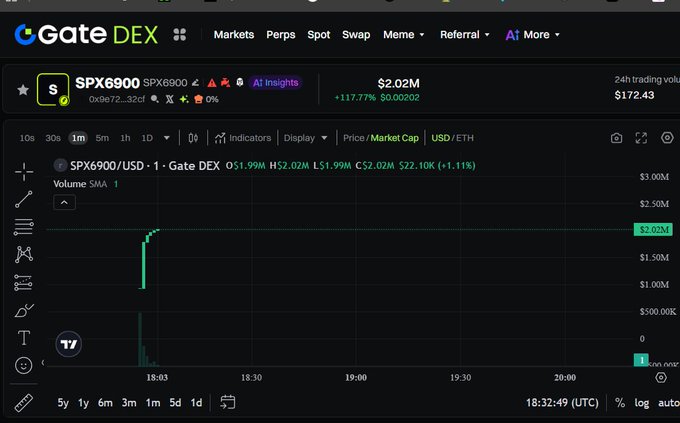Select USD as quote currency

point(440,138)
